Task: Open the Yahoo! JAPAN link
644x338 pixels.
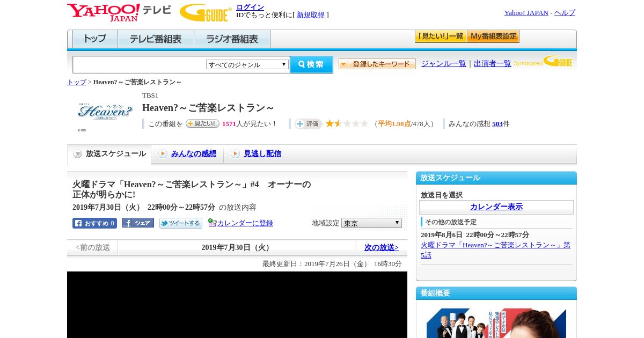Action: (526, 12)
